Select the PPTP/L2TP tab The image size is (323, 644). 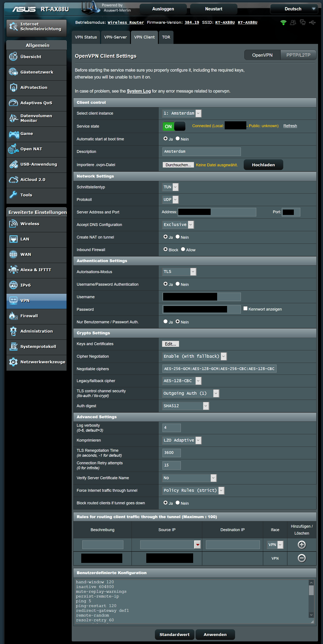click(298, 55)
